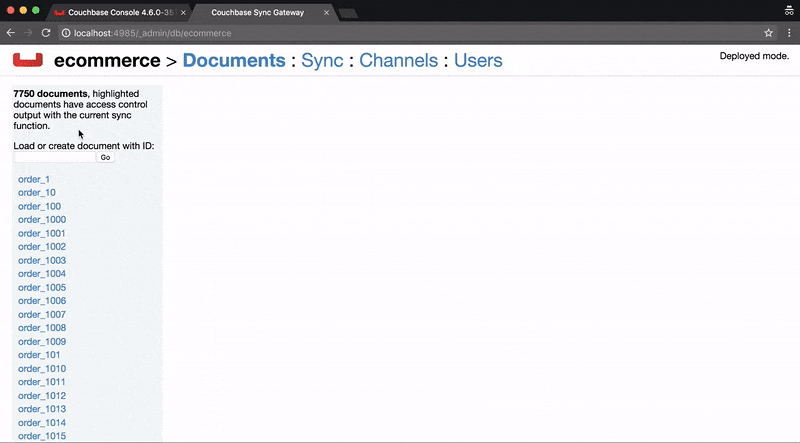Open document order_1009
The width and height of the screenshot is (800, 443).
tap(42, 341)
